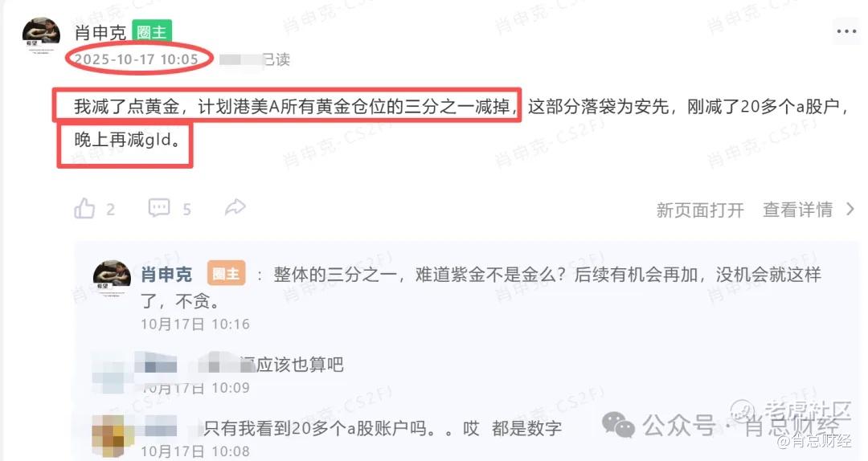This screenshot has height=461, width=868.
Task: Click 肖申克's avatar in the reply comment
Action: click(x=112, y=279)
